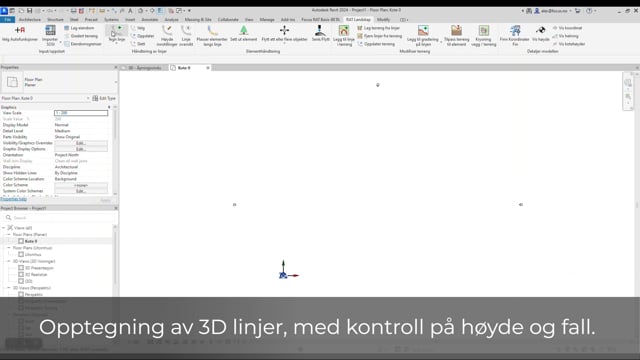
Task: Click the Eiendomsgrenser tool
Action: [x=83, y=44]
